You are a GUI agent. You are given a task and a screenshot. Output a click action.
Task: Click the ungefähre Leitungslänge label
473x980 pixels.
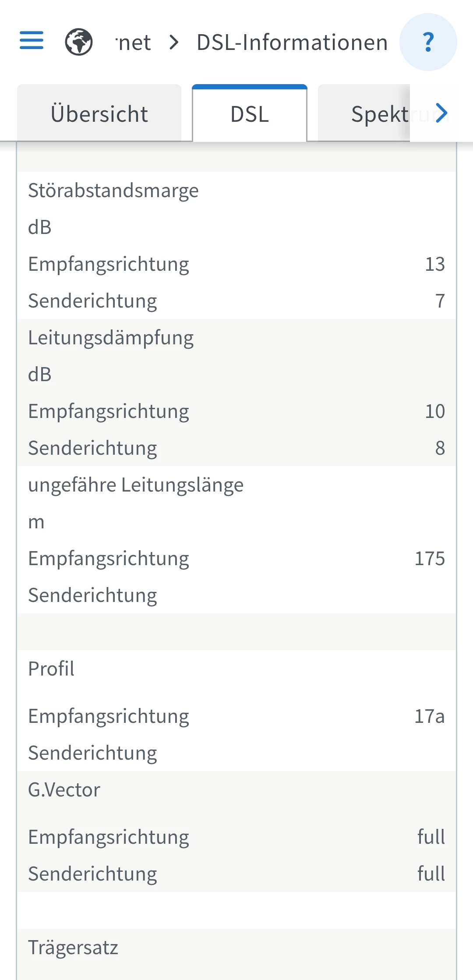[x=136, y=485]
